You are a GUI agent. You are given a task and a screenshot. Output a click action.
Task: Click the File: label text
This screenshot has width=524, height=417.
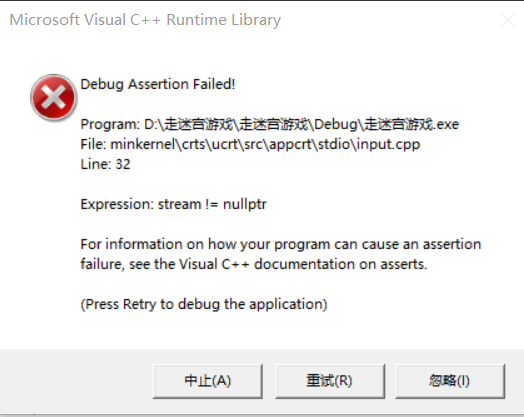coord(93,144)
